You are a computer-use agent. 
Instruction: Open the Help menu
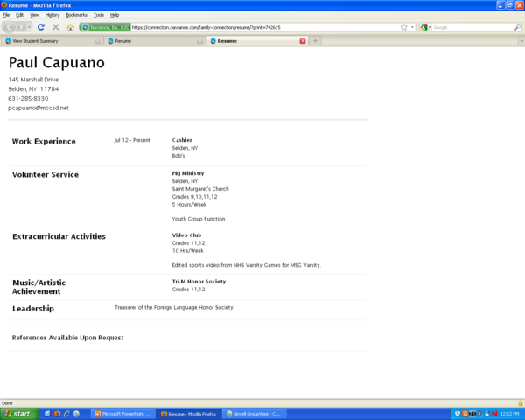[x=115, y=15]
